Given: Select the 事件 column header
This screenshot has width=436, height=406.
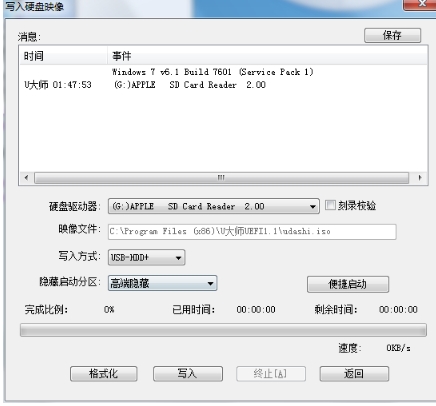Looking at the screenshot, I should [268, 56].
